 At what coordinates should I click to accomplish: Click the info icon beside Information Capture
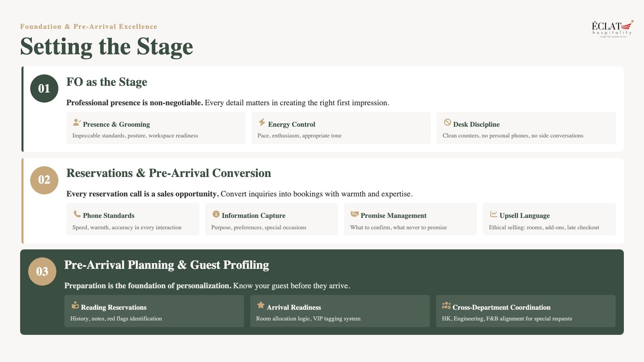216,214
